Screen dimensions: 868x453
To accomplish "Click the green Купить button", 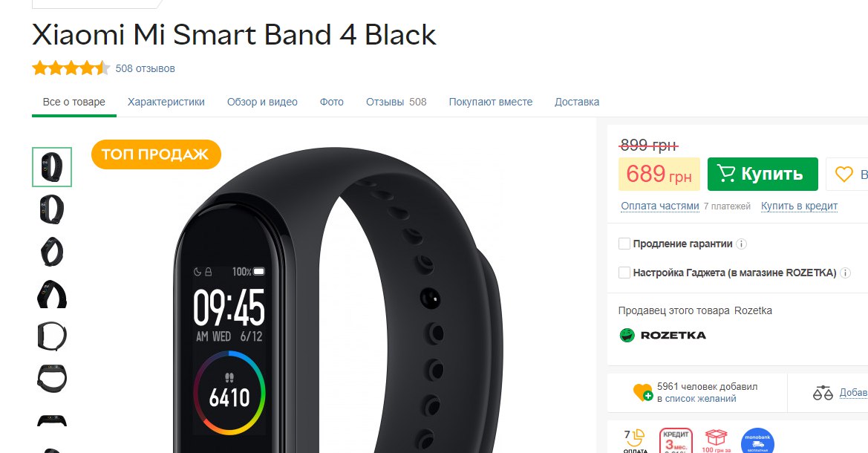I will point(763,174).
